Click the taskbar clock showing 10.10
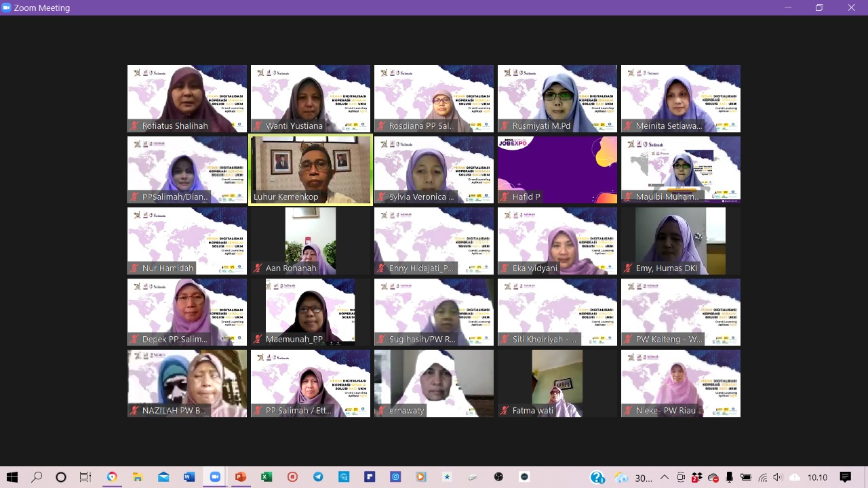868x488 pixels. [817, 477]
